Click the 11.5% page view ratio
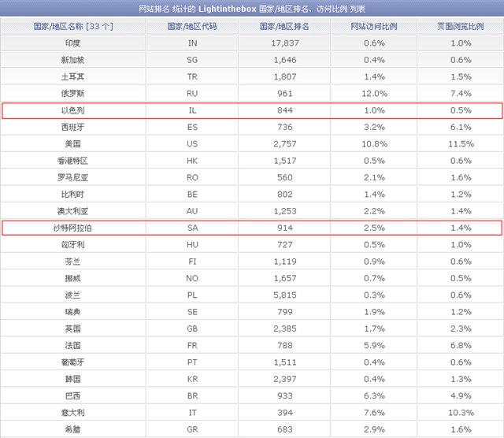The image size is (504, 438). click(461, 143)
